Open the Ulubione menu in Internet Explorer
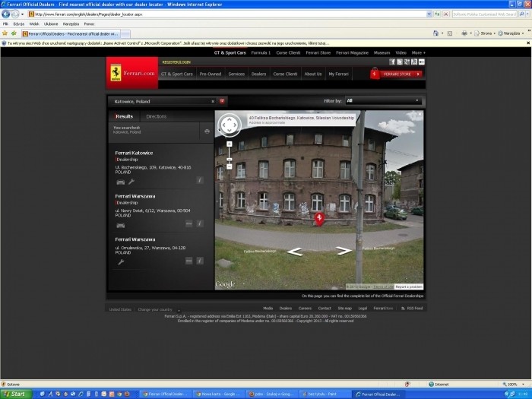This screenshot has height=399, width=532. (x=49, y=24)
